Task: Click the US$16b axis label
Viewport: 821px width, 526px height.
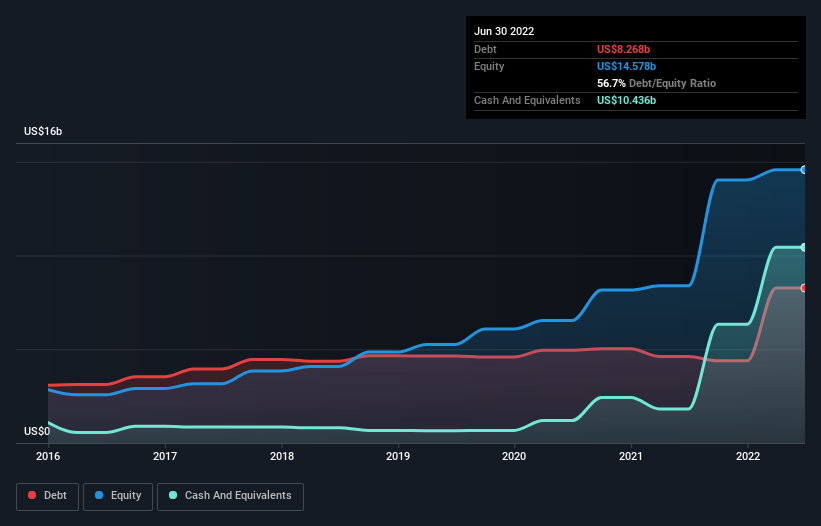Action: coord(43,131)
